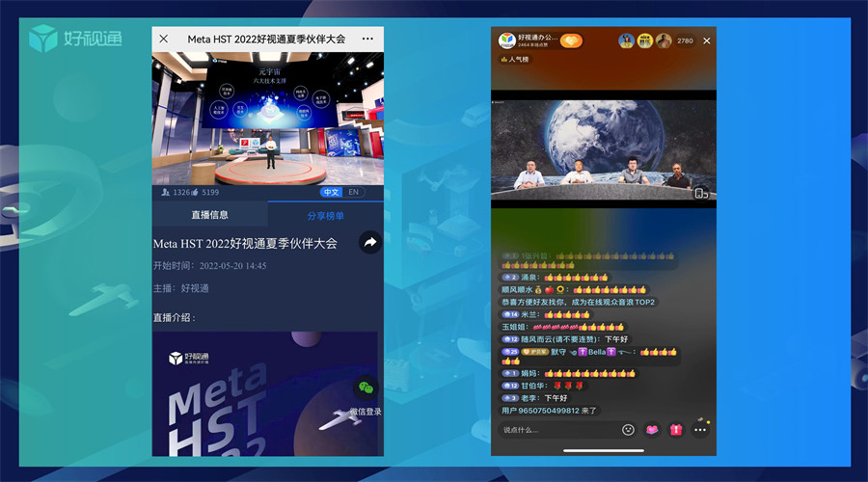This screenshot has width=868, height=482.
Task: Click the 微信登录 label
Action: [366, 412]
